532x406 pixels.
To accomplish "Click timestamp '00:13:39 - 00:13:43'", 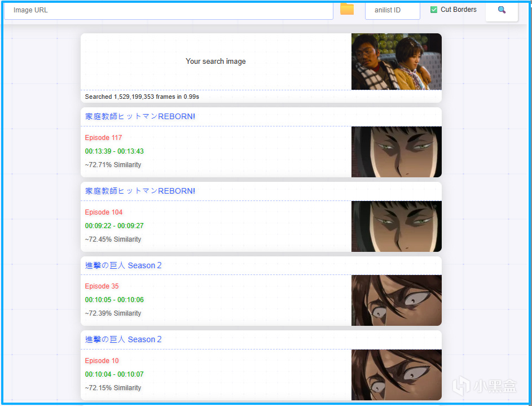I will 115,151.
